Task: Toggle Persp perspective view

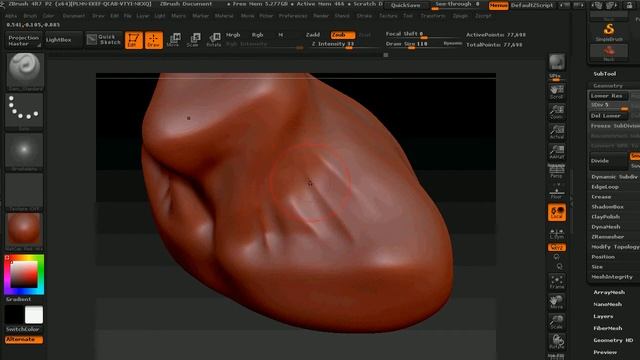Action: click(x=557, y=171)
